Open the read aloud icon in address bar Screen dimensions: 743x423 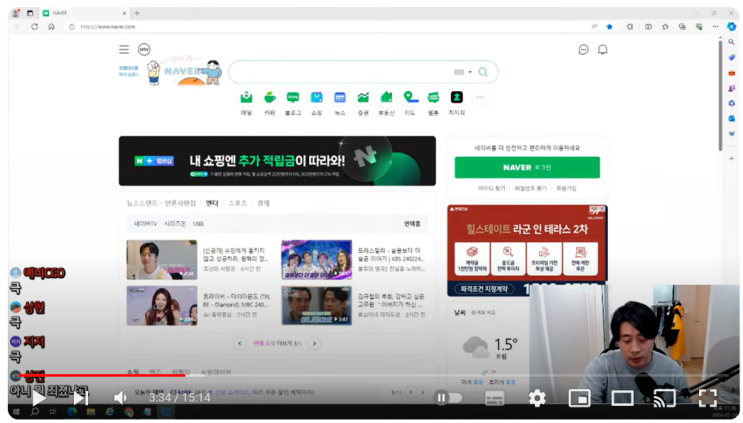click(x=594, y=27)
